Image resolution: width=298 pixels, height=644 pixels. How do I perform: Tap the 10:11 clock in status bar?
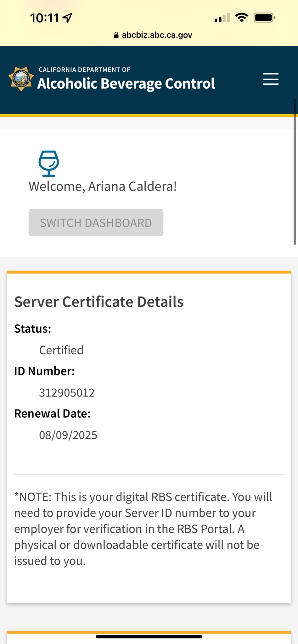coord(44,18)
